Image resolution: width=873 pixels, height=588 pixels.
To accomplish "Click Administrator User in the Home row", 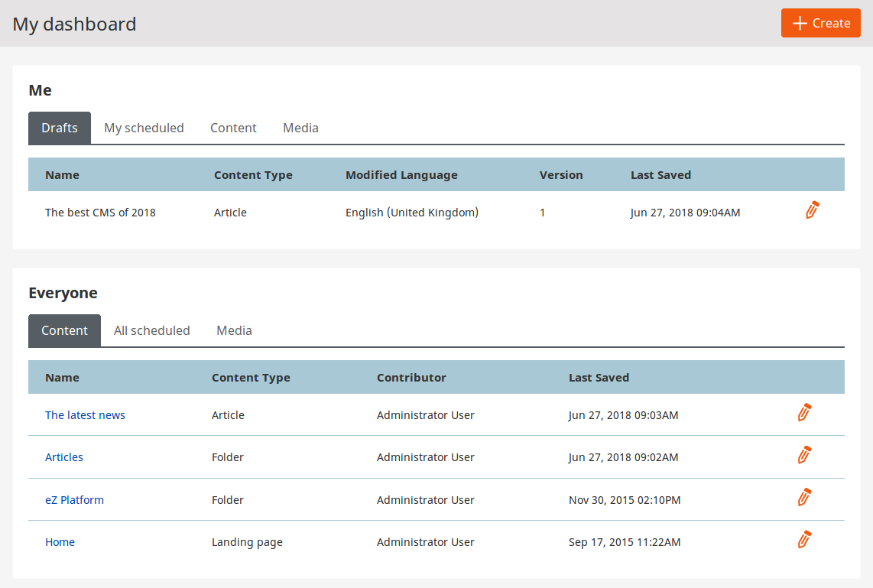I will (425, 542).
